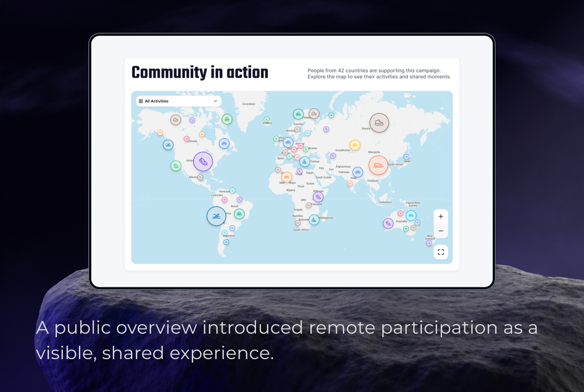Open the purple shoe marker over Ethiopia
Screen dimensions: 584x392
[318, 197]
